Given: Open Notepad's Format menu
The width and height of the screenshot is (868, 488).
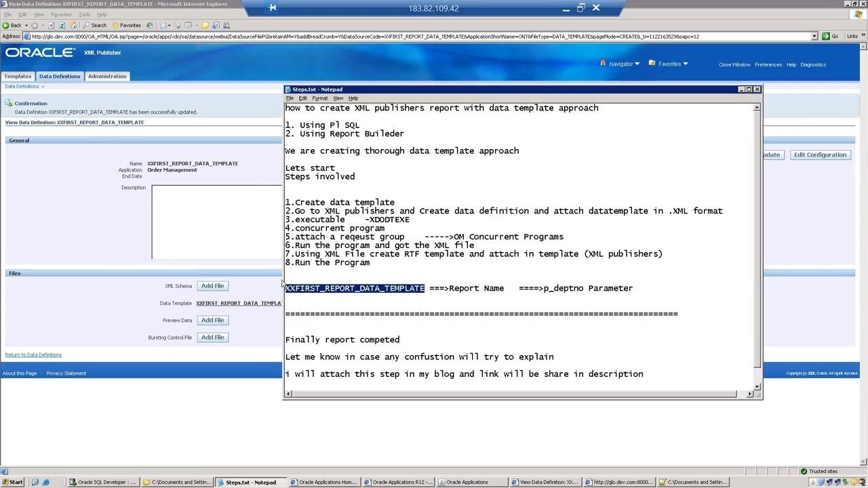Looking at the screenshot, I should [x=320, y=98].
